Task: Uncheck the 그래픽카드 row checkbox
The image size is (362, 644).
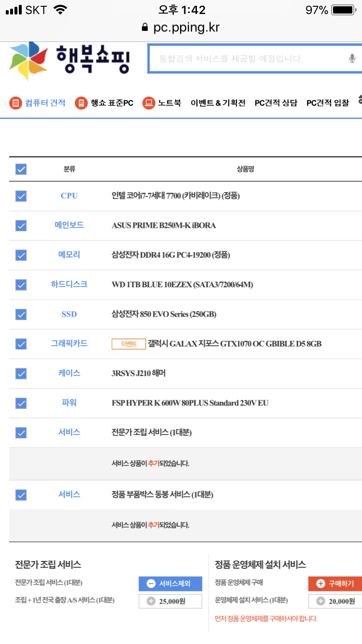Action: click(x=21, y=344)
